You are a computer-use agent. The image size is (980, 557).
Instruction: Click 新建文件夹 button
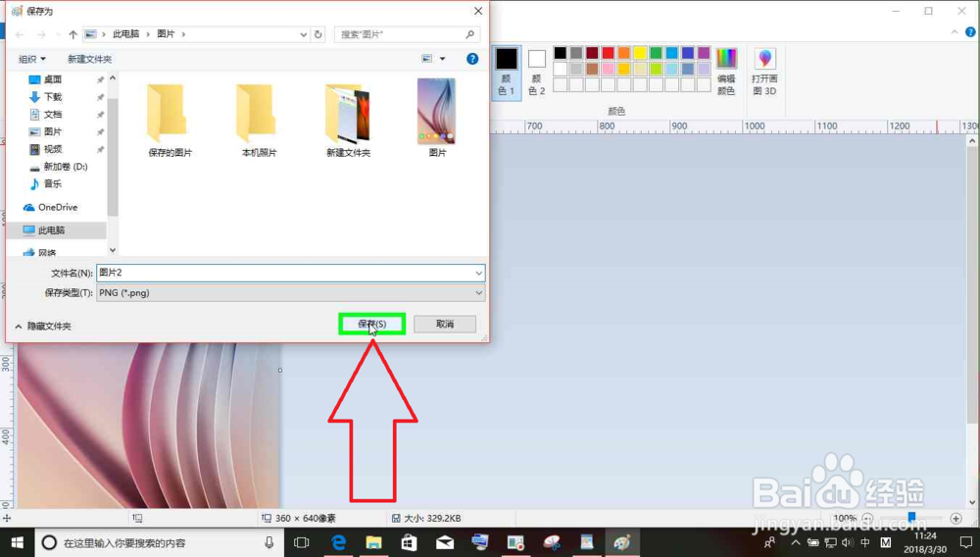click(89, 59)
